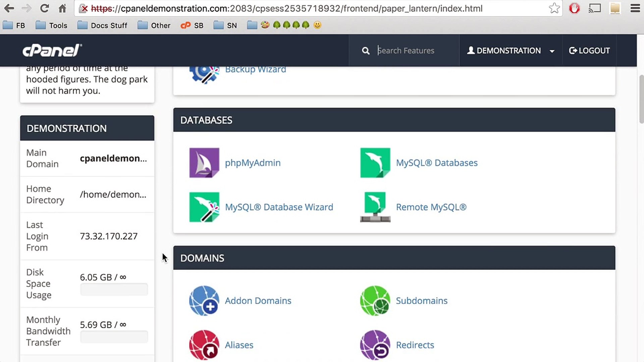
Task: Open Backup Wizard link
Action: pos(256,70)
